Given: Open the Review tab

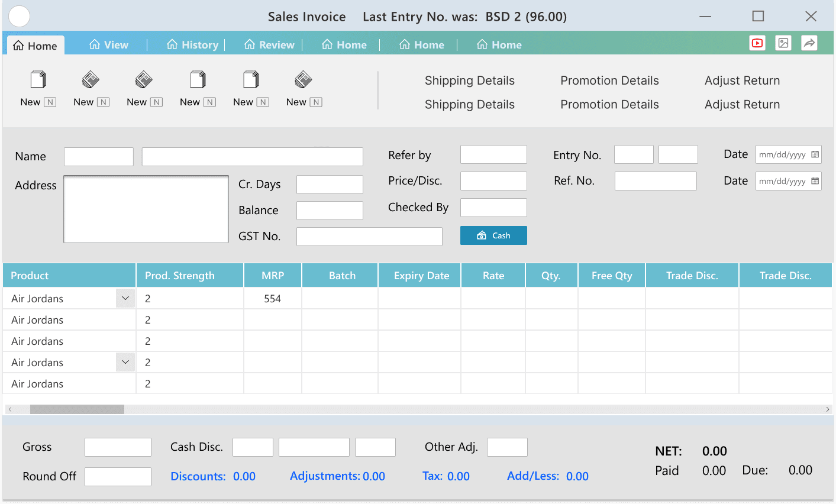Looking at the screenshot, I should click(x=269, y=45).
